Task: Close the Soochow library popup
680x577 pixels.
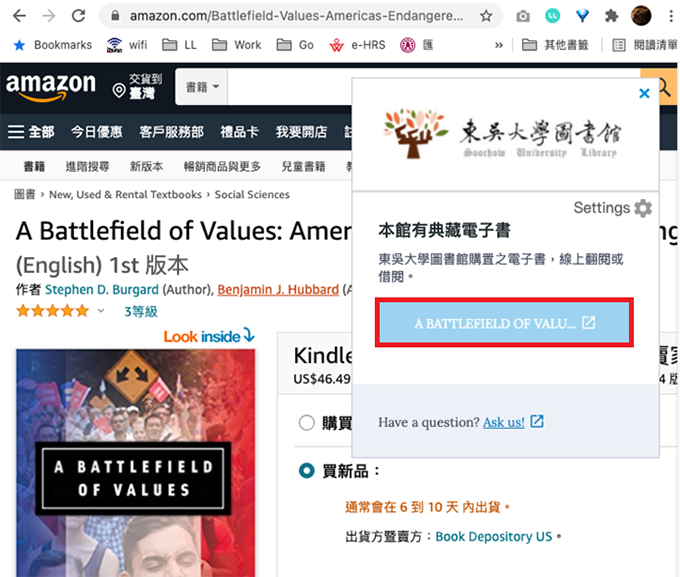Action: point(644,93)
